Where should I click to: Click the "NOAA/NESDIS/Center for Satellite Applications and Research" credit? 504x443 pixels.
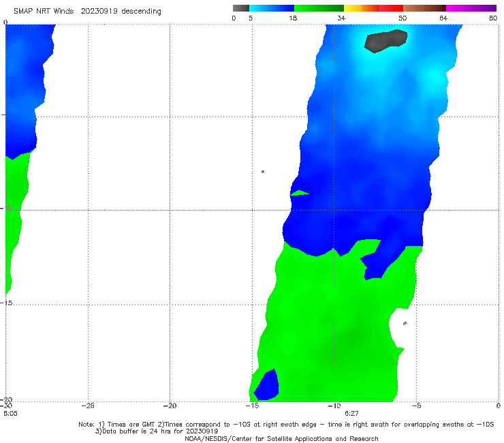(x=281, y=438)
